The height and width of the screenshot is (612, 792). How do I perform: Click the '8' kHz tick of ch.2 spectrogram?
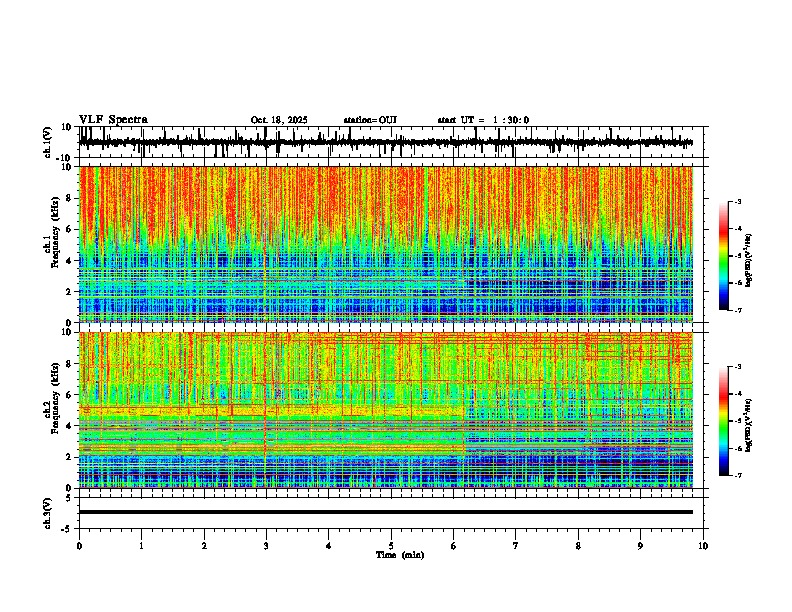coord(70,364)
